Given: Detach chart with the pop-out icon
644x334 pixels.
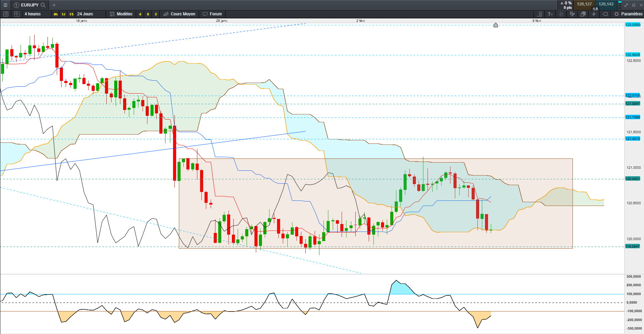Looking at the screenshot, I should click(634, 5).
